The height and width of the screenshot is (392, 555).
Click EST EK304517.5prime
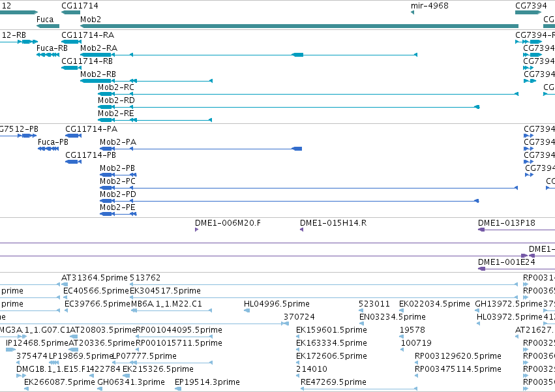tap(324, 297)
